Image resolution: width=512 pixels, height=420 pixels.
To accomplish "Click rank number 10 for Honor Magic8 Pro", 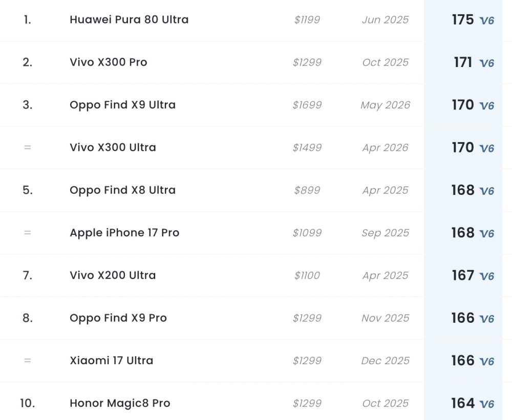I will [x=28, y=403].
